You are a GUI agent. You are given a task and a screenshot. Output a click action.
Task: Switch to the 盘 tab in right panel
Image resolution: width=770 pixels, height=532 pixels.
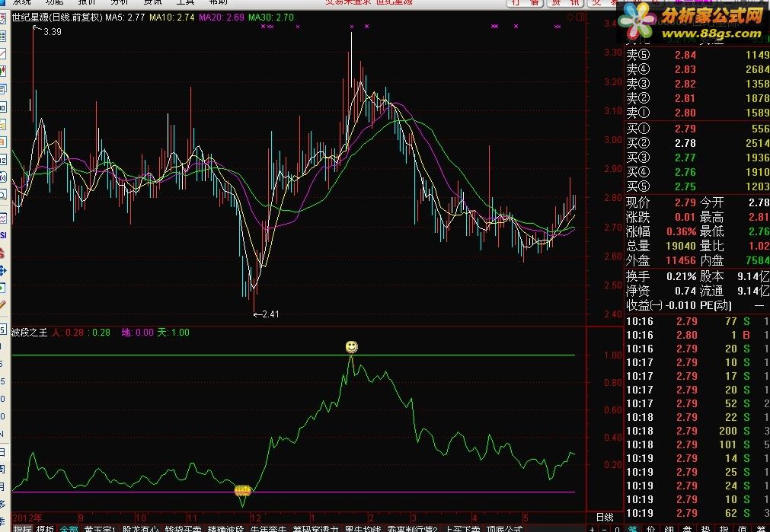click(687, 529)
